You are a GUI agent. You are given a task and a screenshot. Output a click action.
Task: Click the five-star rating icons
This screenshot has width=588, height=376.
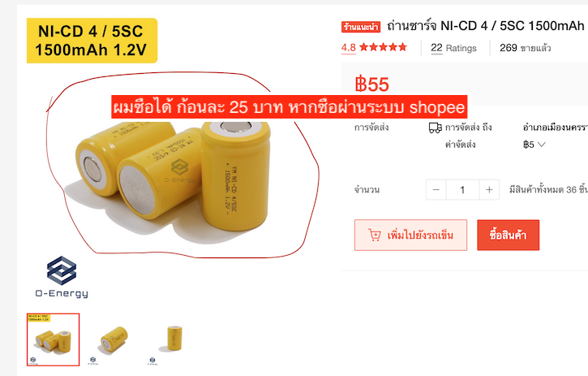tap(383, 47)
